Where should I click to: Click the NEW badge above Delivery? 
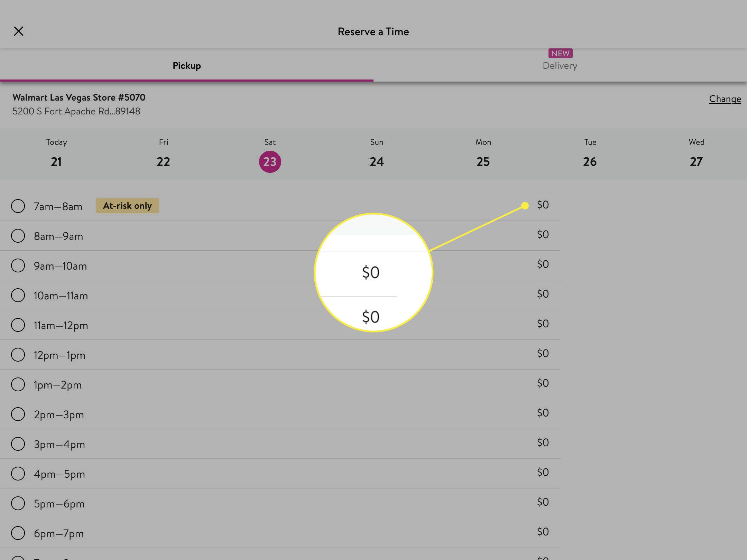click(560, 53)
